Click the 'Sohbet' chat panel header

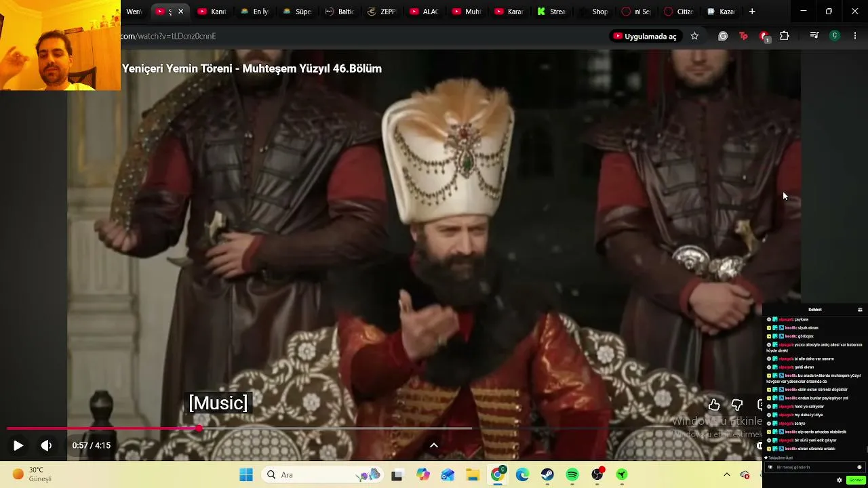[x=814, y=310]
